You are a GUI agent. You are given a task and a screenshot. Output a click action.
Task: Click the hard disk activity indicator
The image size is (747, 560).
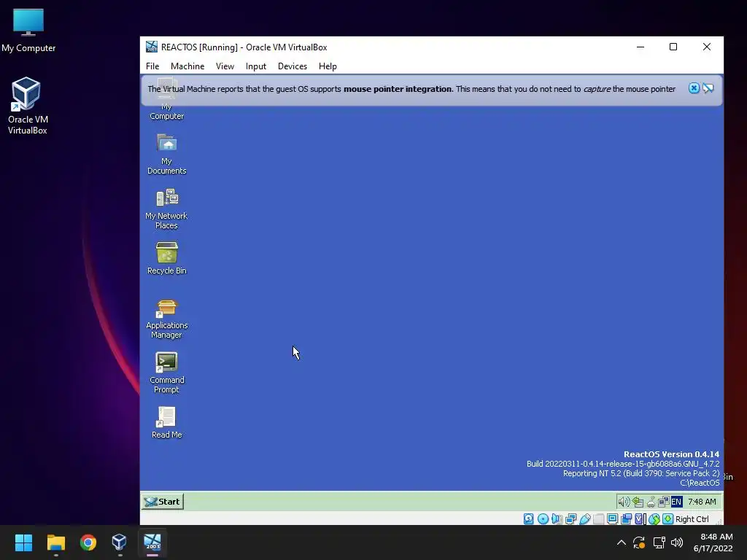[529, 519]
